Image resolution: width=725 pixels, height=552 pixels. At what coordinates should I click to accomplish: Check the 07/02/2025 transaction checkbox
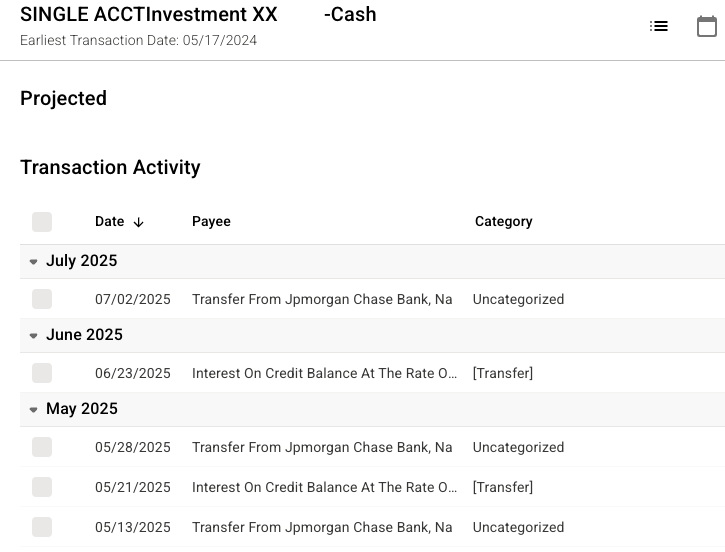tap(42, 299)
